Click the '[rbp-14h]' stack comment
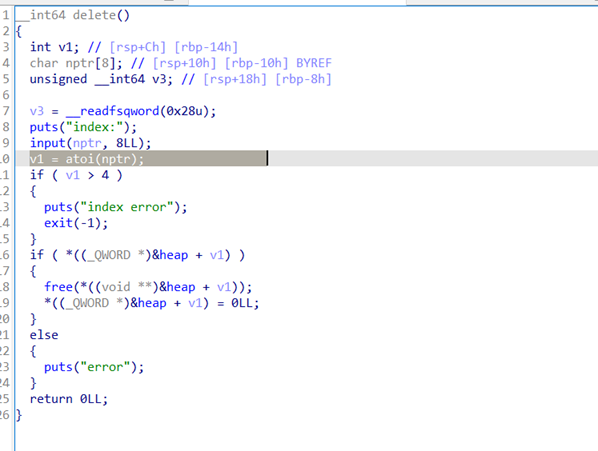This screenshot has height=451, width=598. coord(206,47)
